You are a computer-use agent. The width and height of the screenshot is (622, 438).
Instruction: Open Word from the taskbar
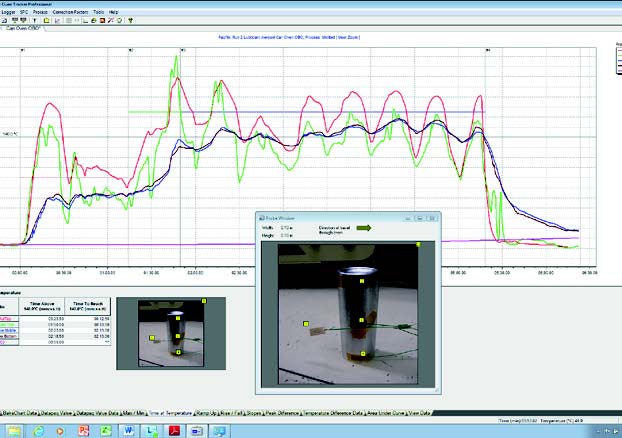(x=130, y=428)
